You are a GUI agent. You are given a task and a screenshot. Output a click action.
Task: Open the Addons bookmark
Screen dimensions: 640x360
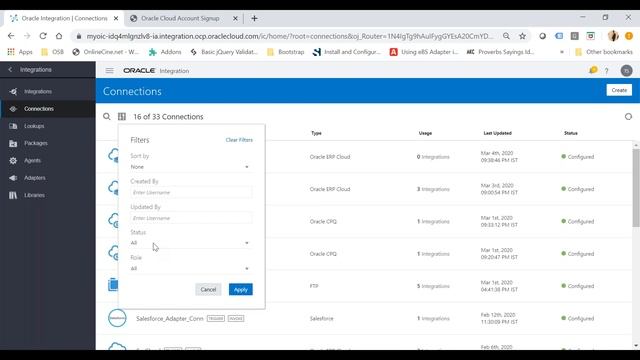[165, 52]
